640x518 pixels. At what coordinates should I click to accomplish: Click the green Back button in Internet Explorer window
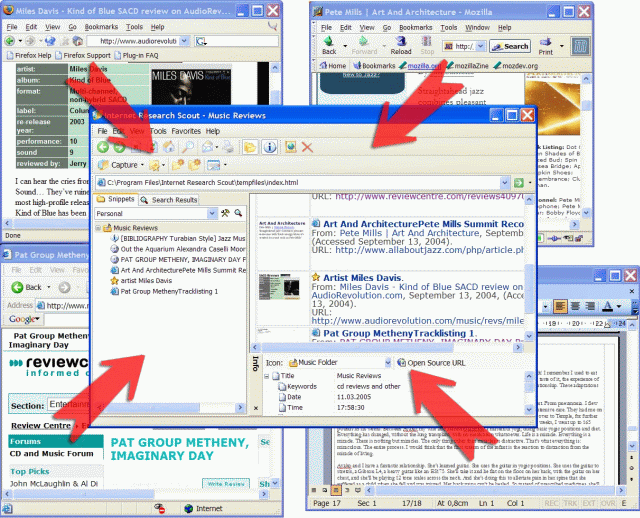(27, 287)
